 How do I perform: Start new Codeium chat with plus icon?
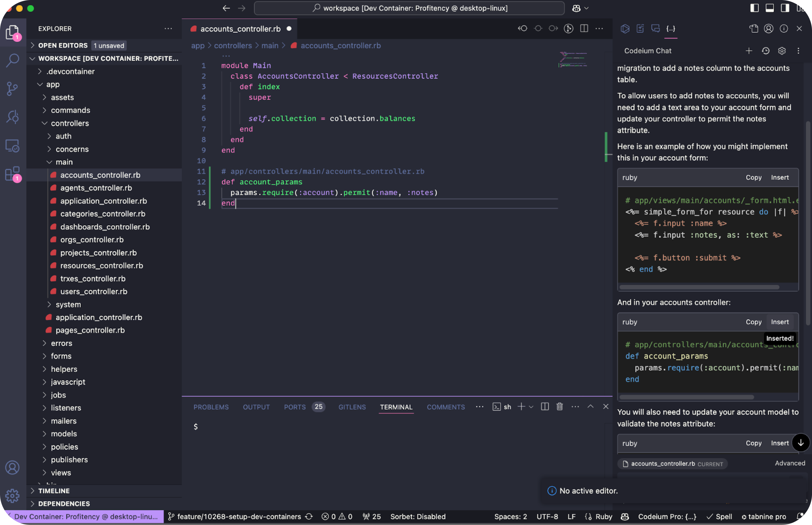[x=749, y=51]
